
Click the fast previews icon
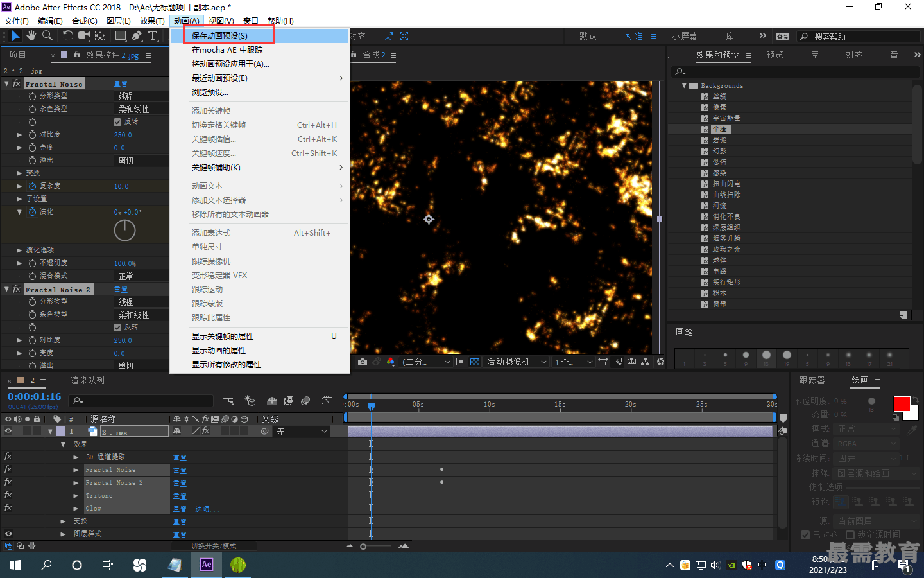[x=617, y=362]
